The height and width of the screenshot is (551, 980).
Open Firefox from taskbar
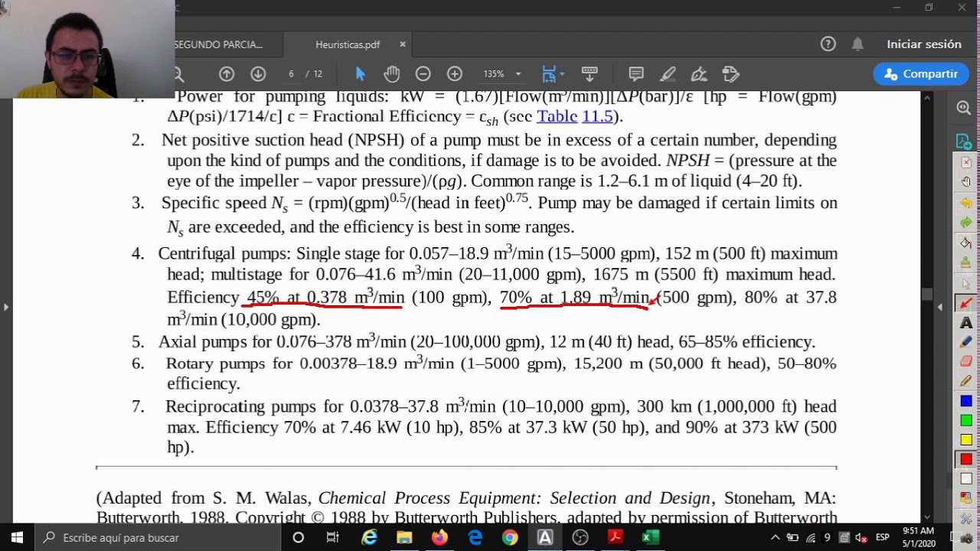pyautogui.click(x=439, y=538)
